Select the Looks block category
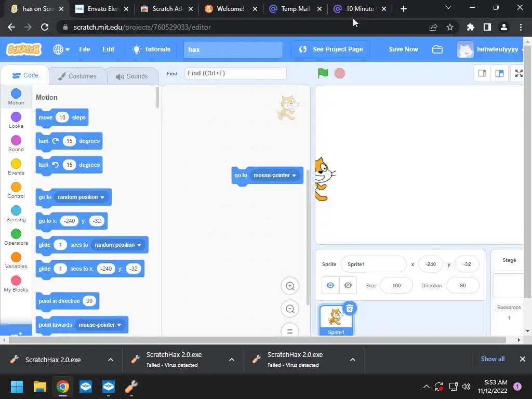 [x=16, y=120]
